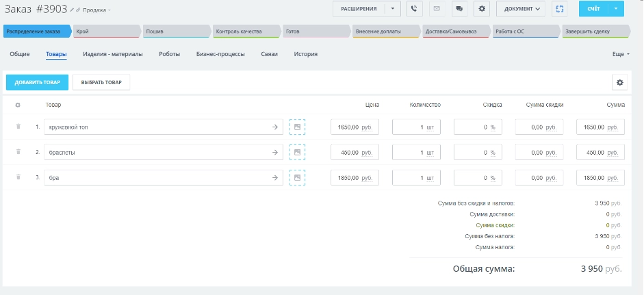This screenshot has width=644, height=295.
Task: Switch to the Изделия - материалы tab
Action: [112, 53]
